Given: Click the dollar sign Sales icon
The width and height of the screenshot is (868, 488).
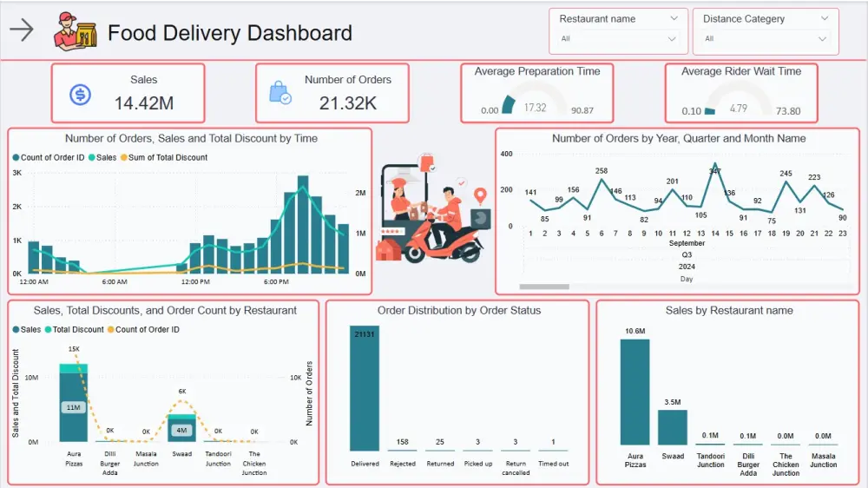Looking at the screenshot, I should [80, 95].
